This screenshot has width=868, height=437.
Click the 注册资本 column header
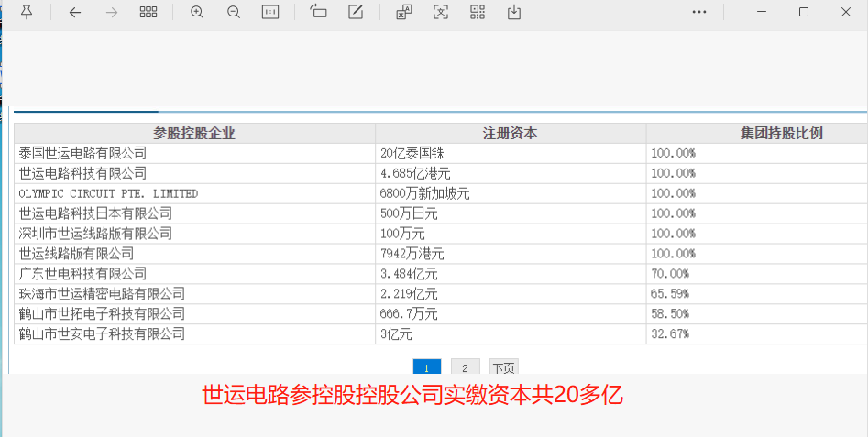tap(511, 133)
